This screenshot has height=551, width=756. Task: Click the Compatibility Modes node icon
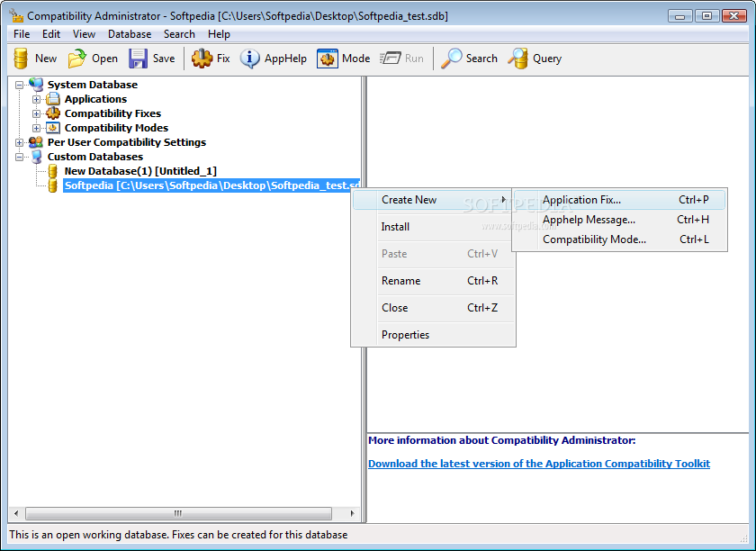point(53,128)
